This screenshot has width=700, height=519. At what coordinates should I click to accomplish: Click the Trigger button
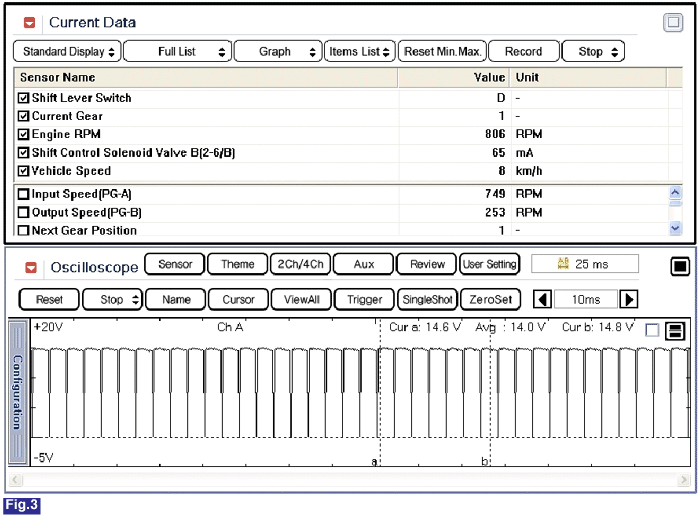pos(364,299)
